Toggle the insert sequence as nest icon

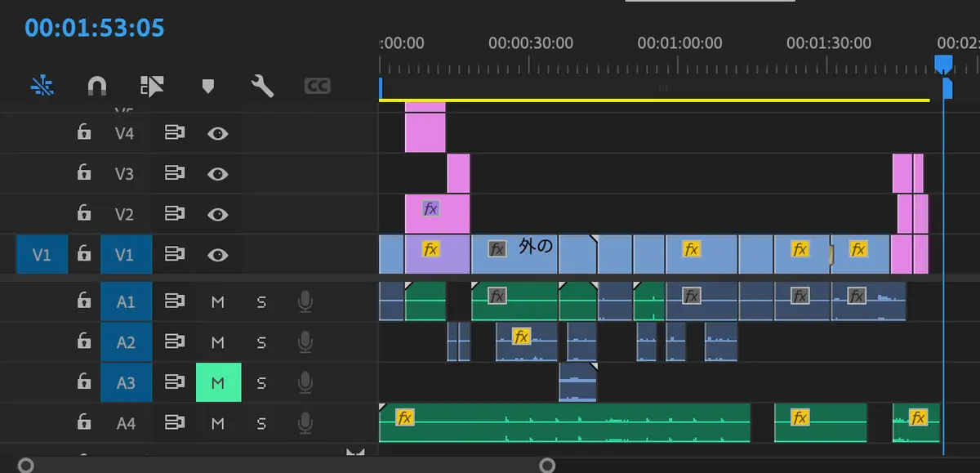pyautogui.click(x=42, y=86)
